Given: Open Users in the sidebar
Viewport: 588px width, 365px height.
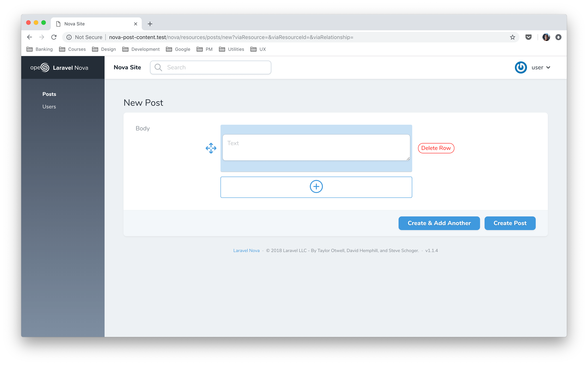Looking at the screenshot, I should [x=49, y=107].
